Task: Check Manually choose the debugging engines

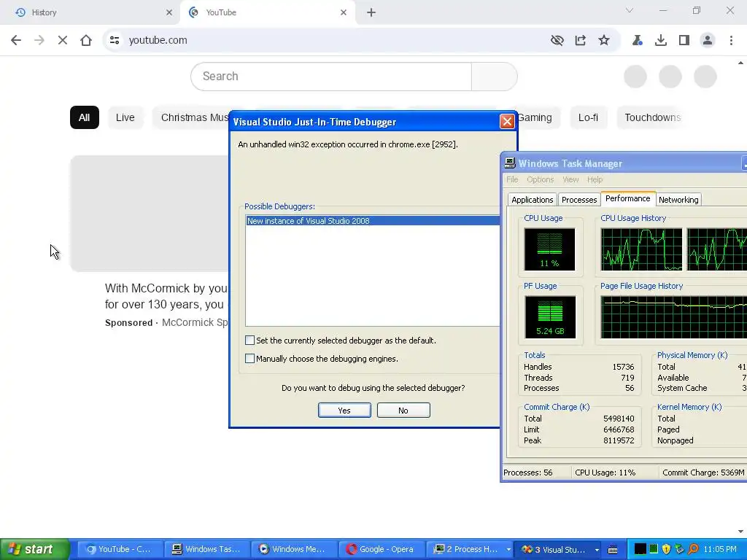Action: click(x=249, y=359)
